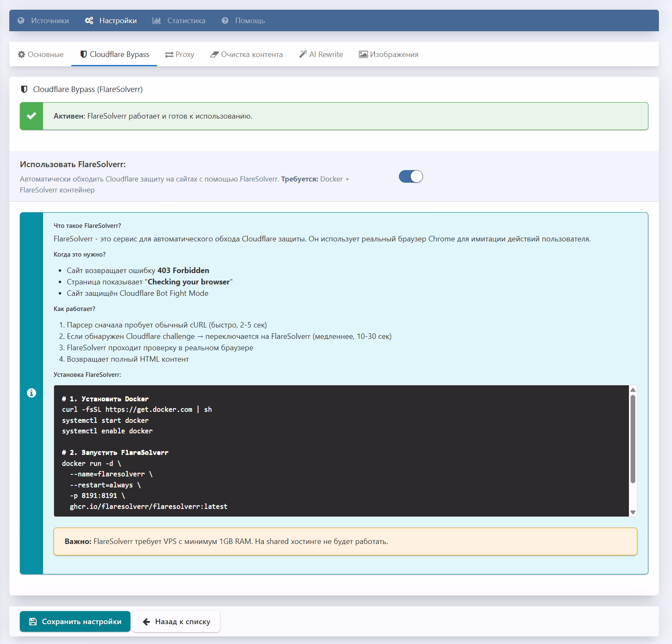The height and width of the screenshot is (644, 672).
Task: Click the bar chart icon for Статистика
Action: tap(157, 21)
